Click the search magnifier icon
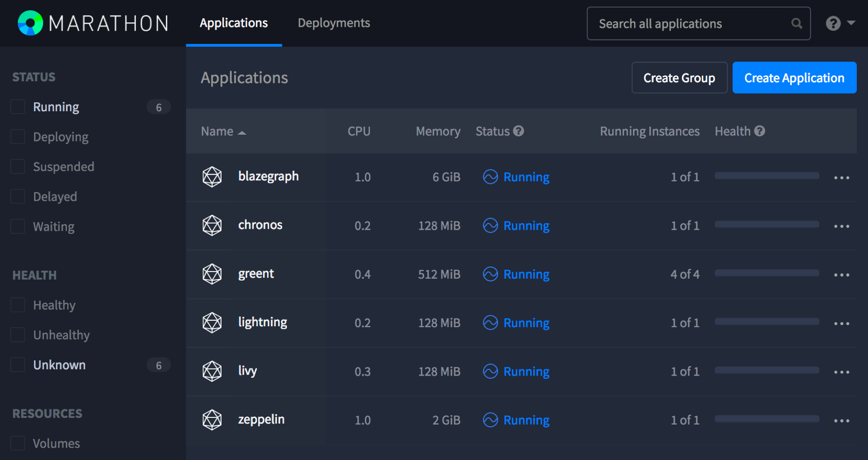868x460 pixels. point(796,23)
